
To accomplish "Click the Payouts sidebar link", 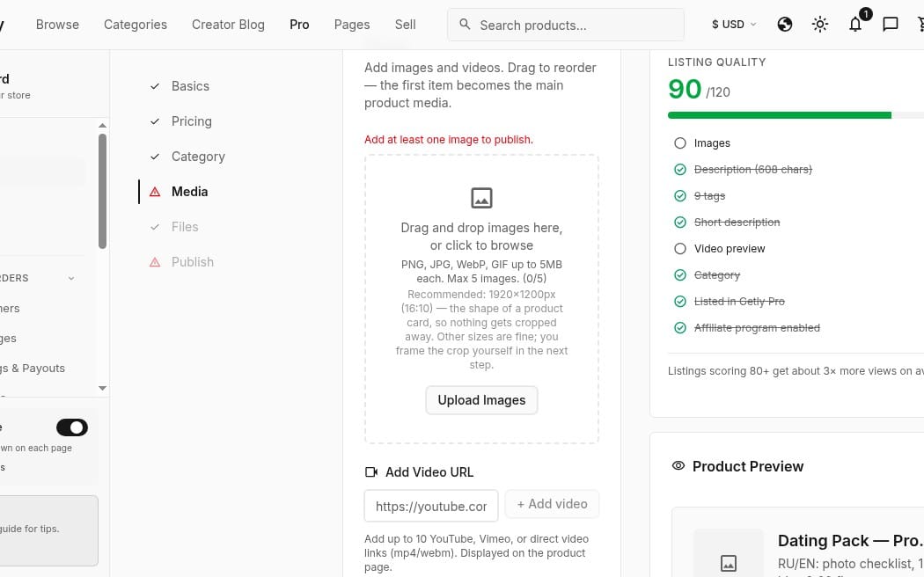I will coord(33,369).
